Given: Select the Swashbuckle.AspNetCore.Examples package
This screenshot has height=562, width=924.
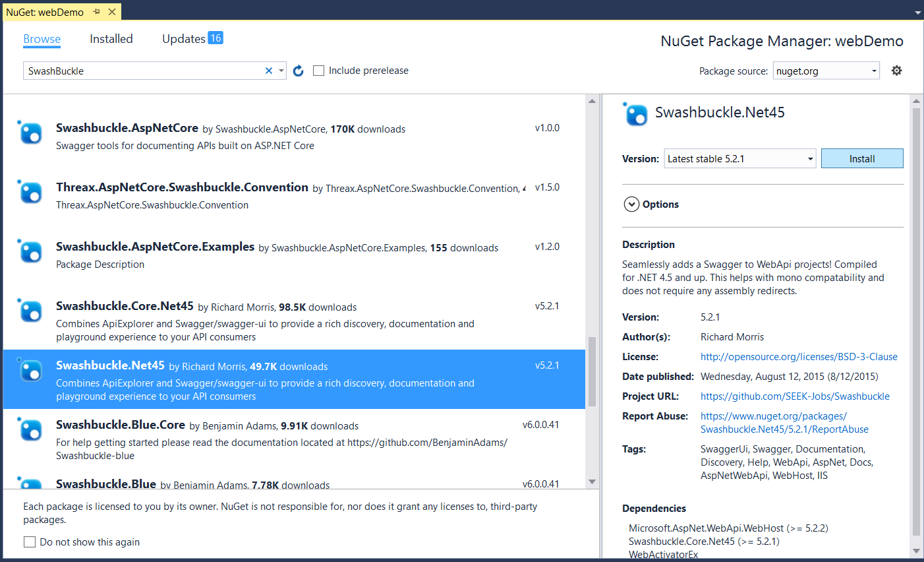Looking at the screenshot, I should (294, 255).
